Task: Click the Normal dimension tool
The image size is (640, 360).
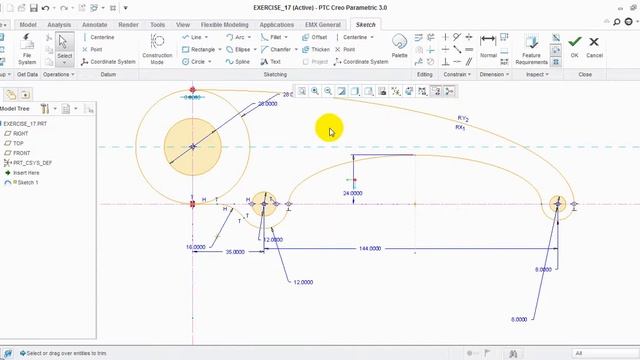Action: 488,46
